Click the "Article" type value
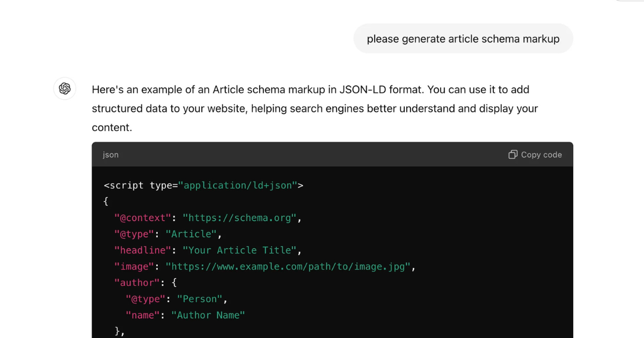Image resolution: width=644 pixels, height=338 pixels. [192, 234]
